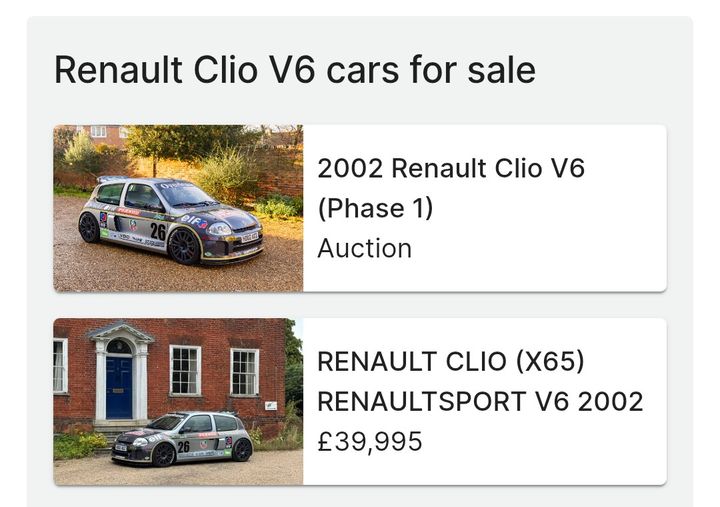This screenshot has width=720, height=507.
Task: Click the window right of the blue door
Action: pyautogui.click(x=185, y=370)
